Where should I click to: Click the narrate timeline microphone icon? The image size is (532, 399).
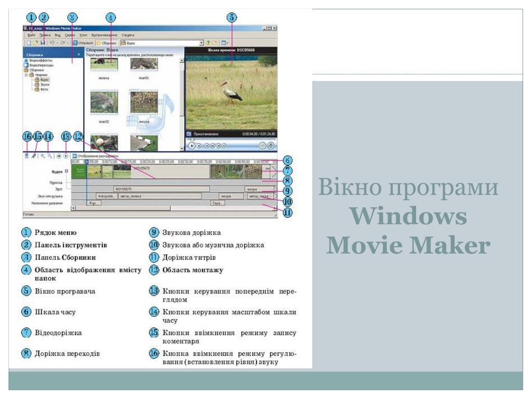point(34,156)
